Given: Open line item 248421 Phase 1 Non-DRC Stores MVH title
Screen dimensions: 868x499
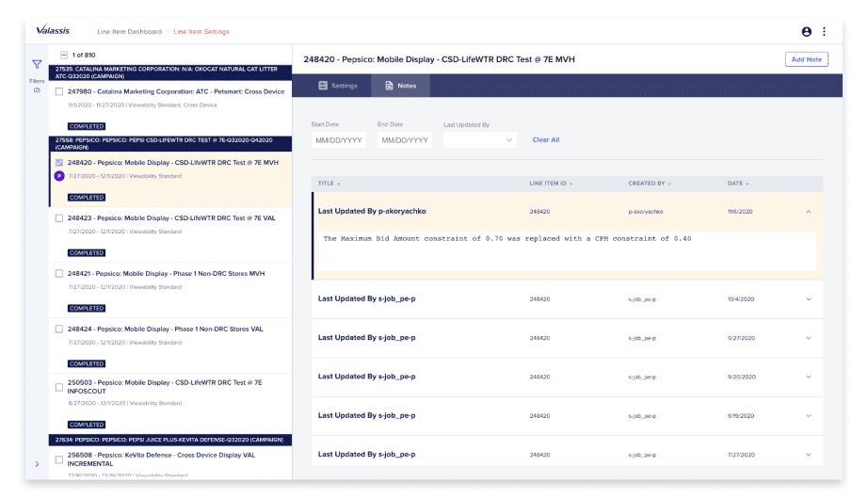Looking at the screenshot, I should pyautogui.click(x=166, y=274).
